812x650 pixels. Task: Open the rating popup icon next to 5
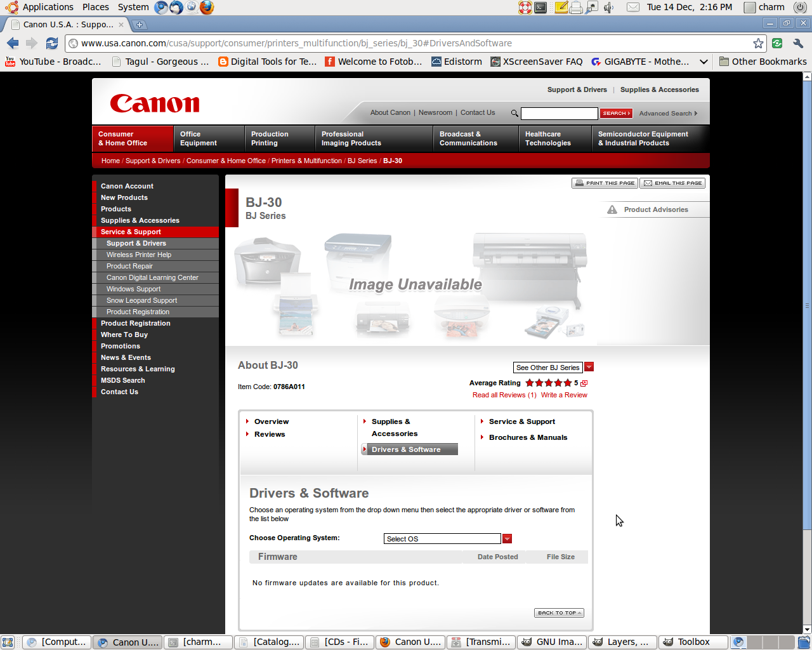coord(584,383)
